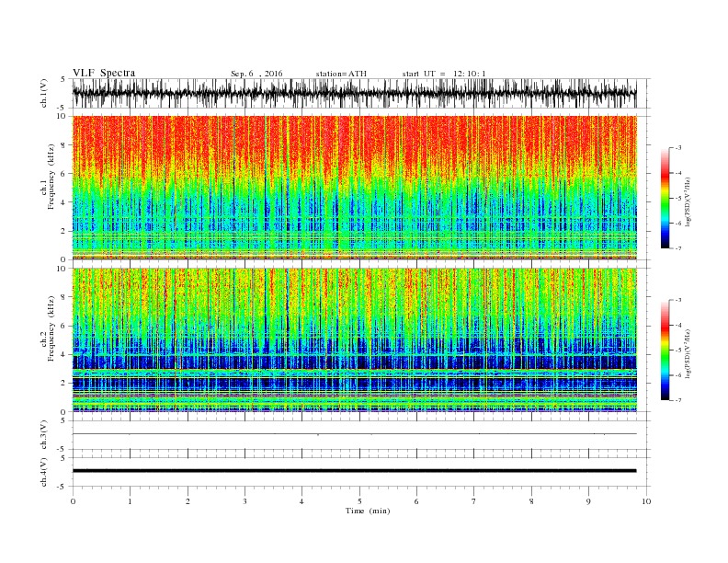The height and width of the screenshot is (563, 728).
Task: Click the 2 kHz tick on ch.2 spectrogram
Action: coord(63,384)
